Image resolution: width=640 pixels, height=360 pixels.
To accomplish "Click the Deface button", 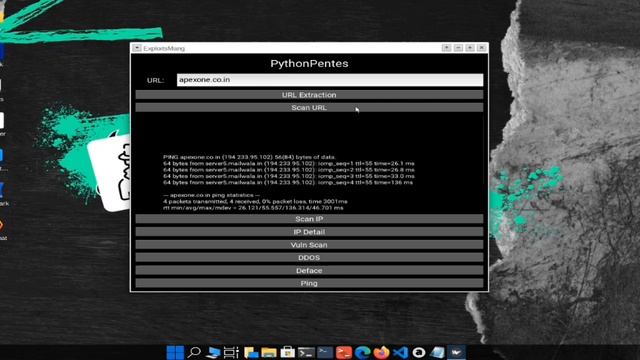I will [x=309, y=271].
